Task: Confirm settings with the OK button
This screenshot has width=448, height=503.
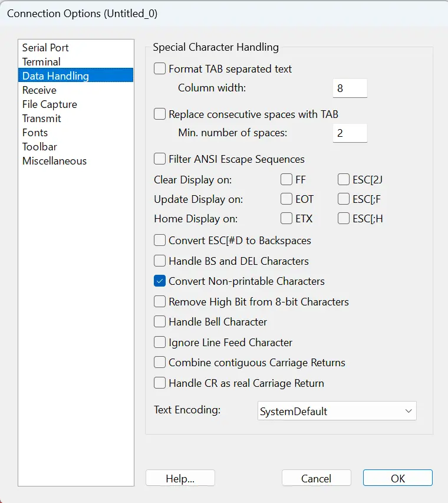Action: (x=398, y=478)
